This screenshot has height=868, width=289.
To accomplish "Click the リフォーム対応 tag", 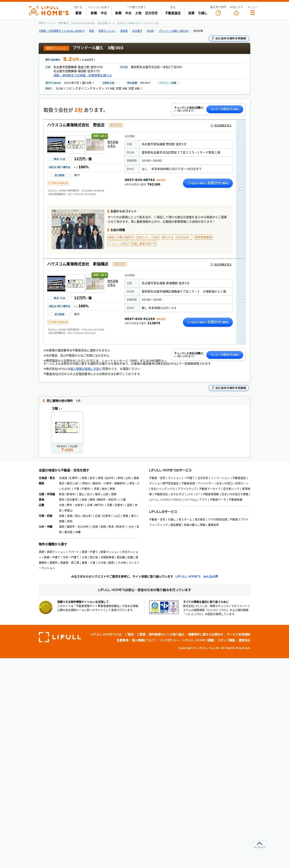I will 118,244.
